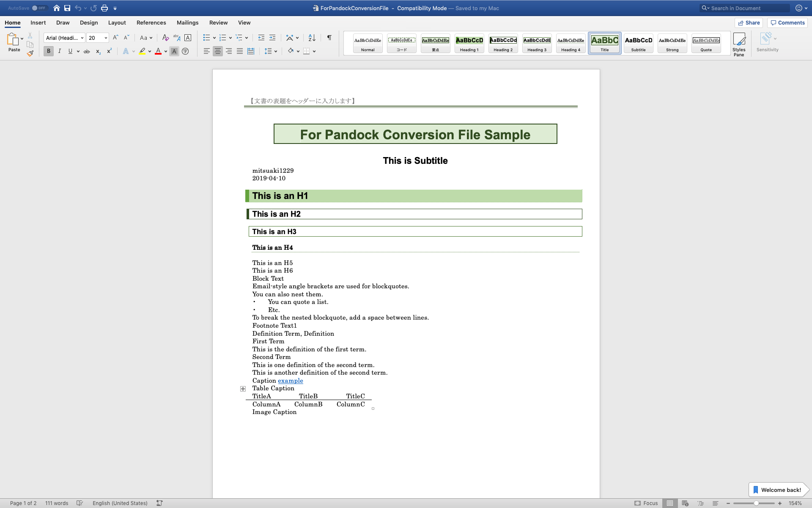Show paragraph marks
Screen dimensions: 812x508
329,38
